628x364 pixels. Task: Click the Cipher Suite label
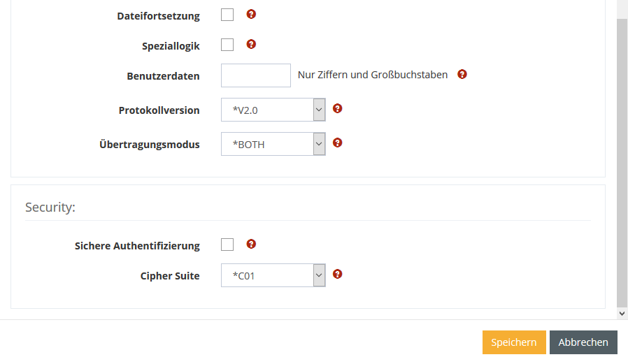click(x=170, y=276)
